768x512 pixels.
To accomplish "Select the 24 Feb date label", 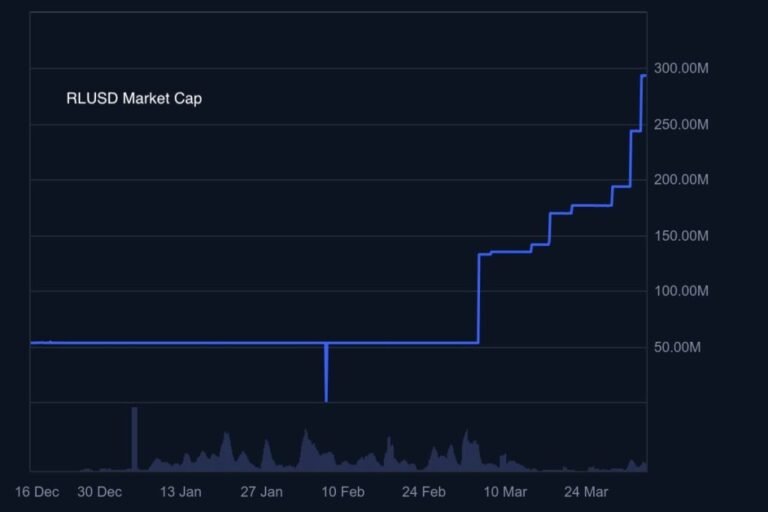I will point(424,492).
